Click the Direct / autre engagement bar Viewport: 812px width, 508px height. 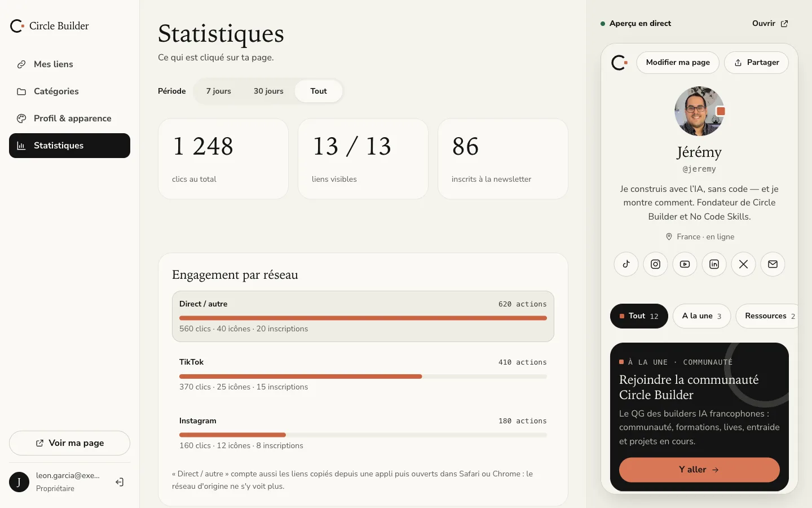pyautogui.click(x=363, y=318)
